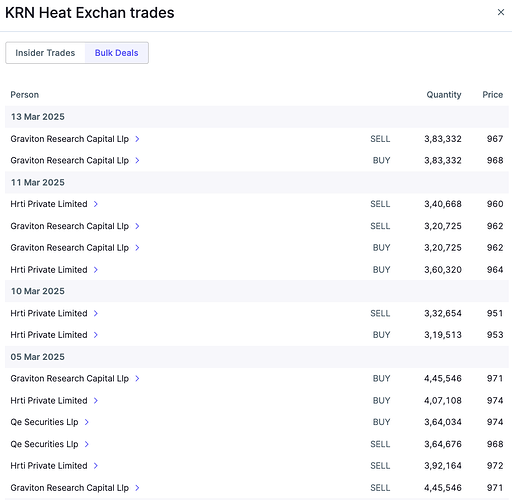The height and width of the screenshot is (500, 512).
Task: Open Graviton Research Capital Llp link buying at 968
Action: click(69, 160)
